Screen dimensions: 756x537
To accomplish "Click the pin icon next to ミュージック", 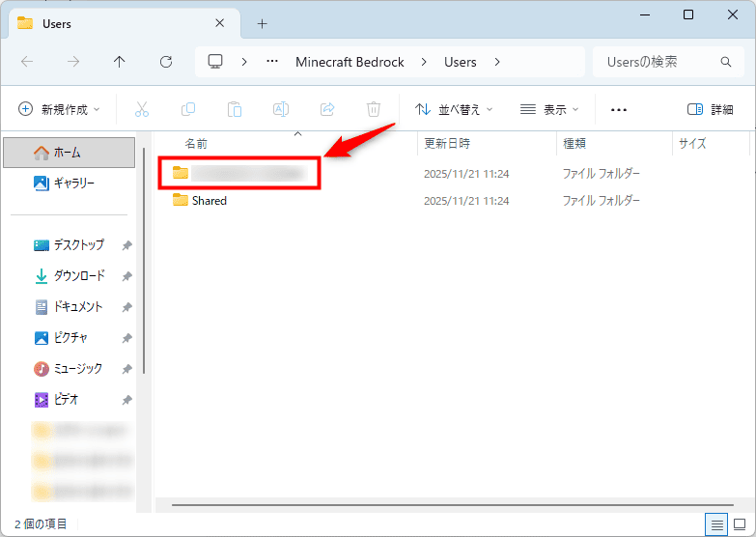I will pyautogui.click(x=126, y=369).
